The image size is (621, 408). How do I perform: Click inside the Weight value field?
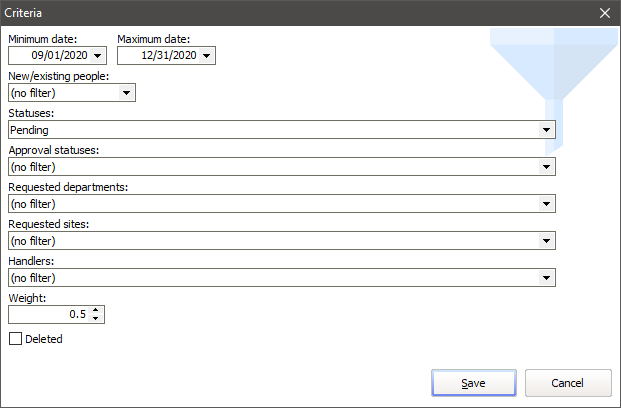48,315
